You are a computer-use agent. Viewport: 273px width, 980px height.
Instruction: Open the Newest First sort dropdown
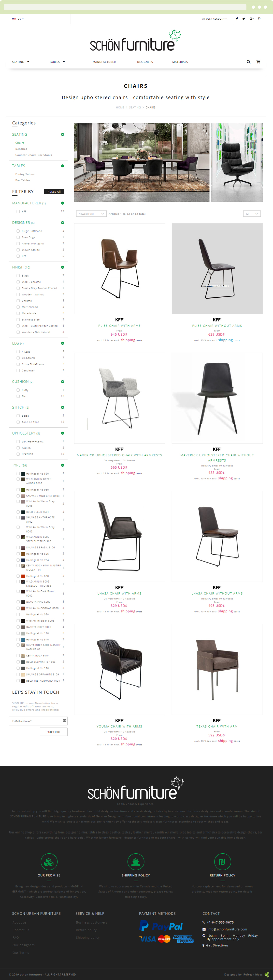click(x=91, y=214)
